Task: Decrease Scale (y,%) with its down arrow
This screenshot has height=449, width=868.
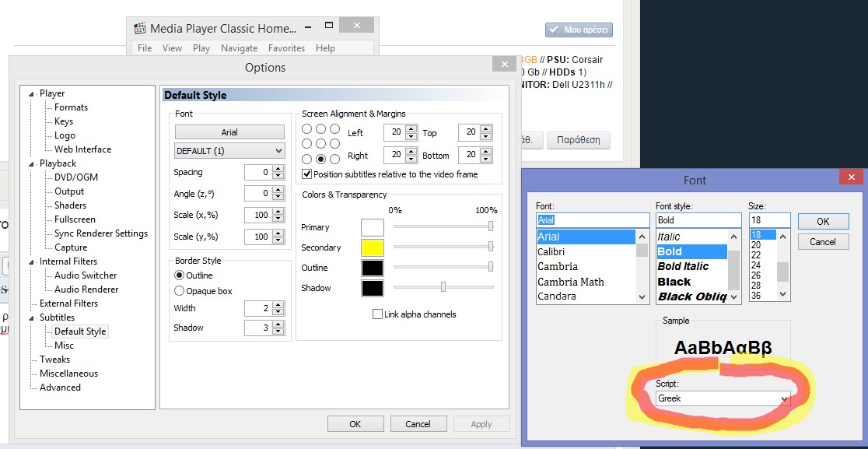Action: (x=279, y=240)
